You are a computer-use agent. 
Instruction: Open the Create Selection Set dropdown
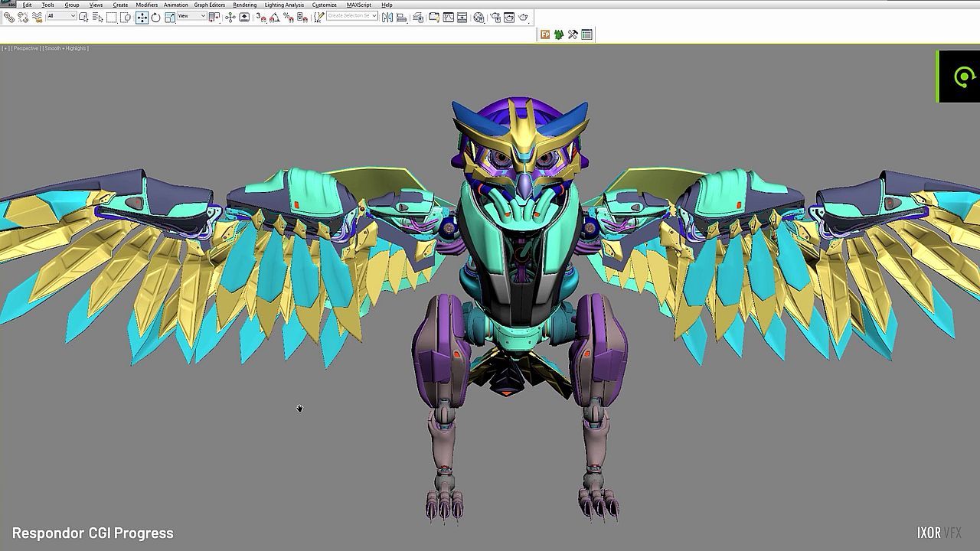click(352, 16)
